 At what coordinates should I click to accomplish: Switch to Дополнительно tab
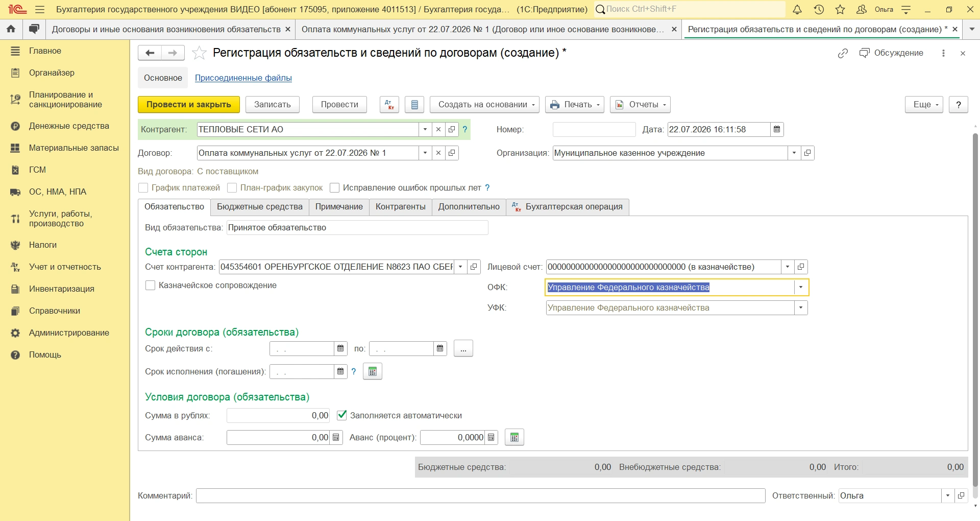click(469, 207)
